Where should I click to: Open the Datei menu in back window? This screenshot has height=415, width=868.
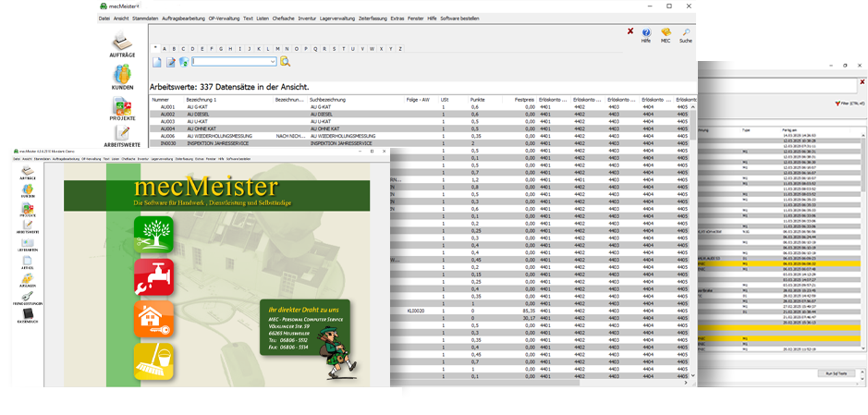click(104, 18)
